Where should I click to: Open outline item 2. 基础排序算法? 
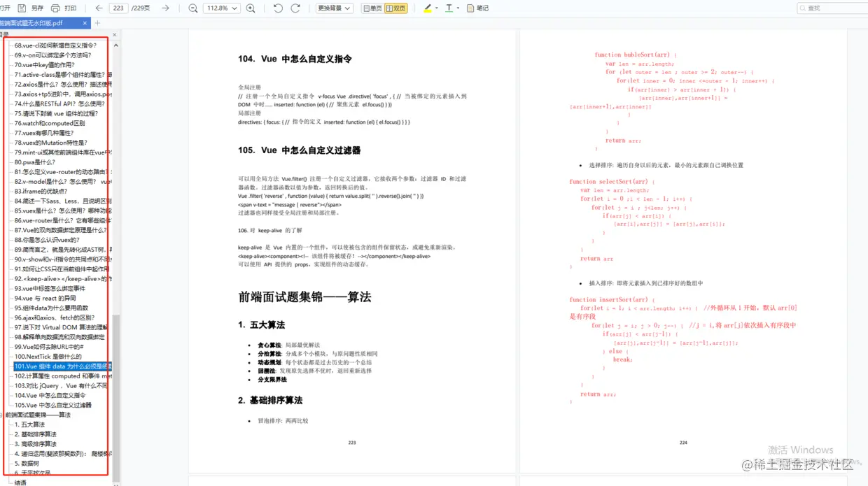click(x=35, y=434)
